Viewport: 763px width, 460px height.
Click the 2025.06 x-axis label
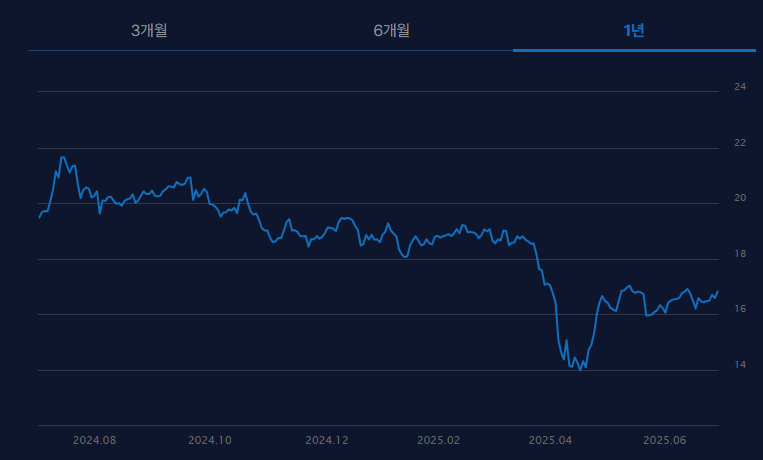(665, 440)
